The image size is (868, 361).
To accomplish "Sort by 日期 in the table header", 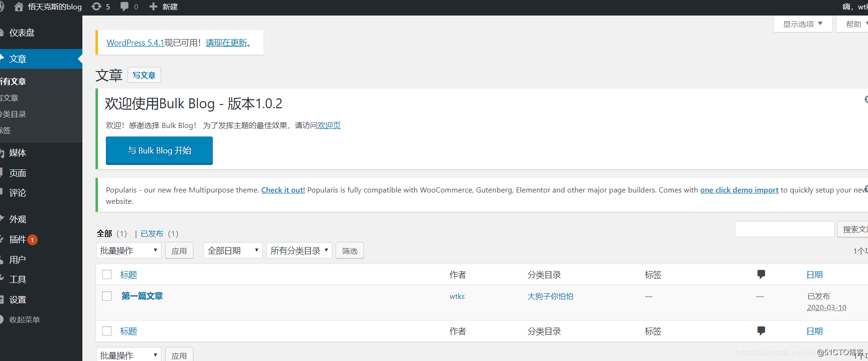I will (x=815, y=274).
